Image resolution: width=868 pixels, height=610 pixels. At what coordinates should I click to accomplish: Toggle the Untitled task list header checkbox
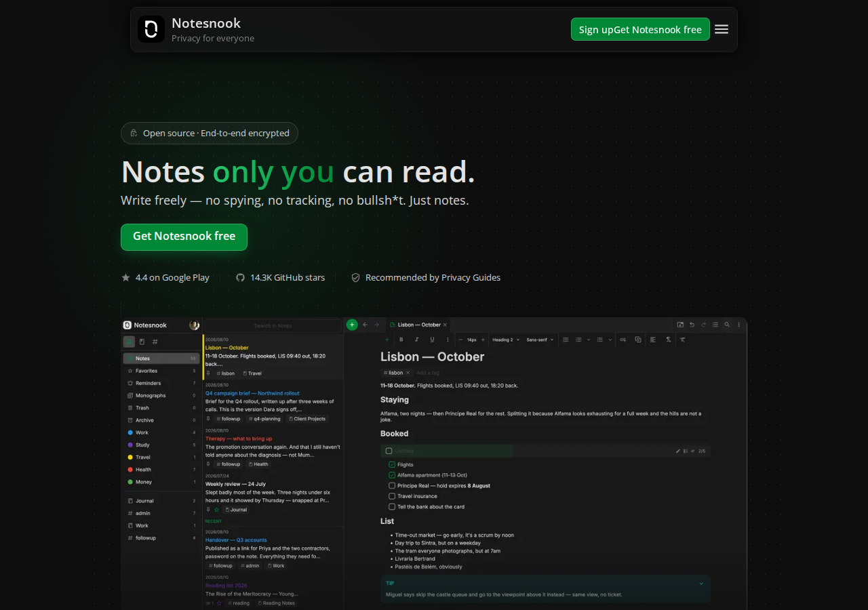point(389,451)
